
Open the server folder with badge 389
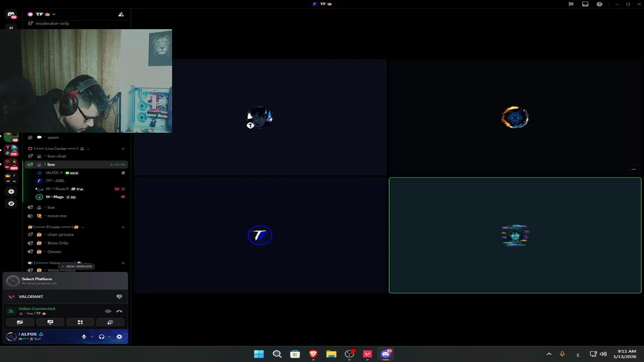(x=11, y=164)
